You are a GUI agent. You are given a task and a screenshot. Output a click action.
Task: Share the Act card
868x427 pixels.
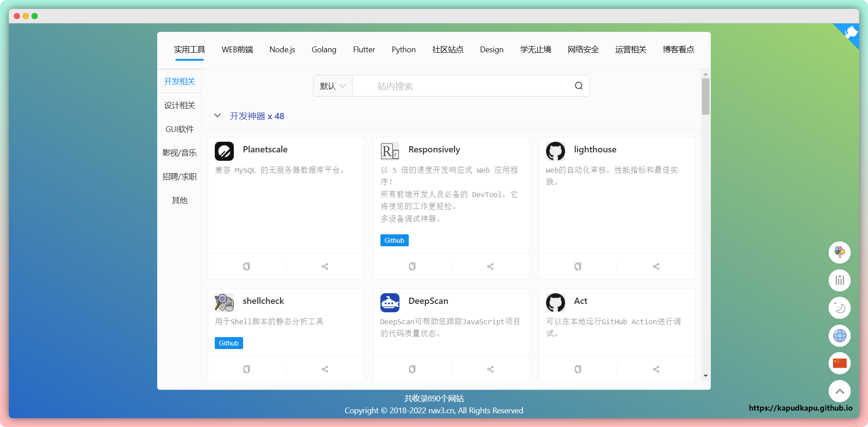[x=656, y=369]
